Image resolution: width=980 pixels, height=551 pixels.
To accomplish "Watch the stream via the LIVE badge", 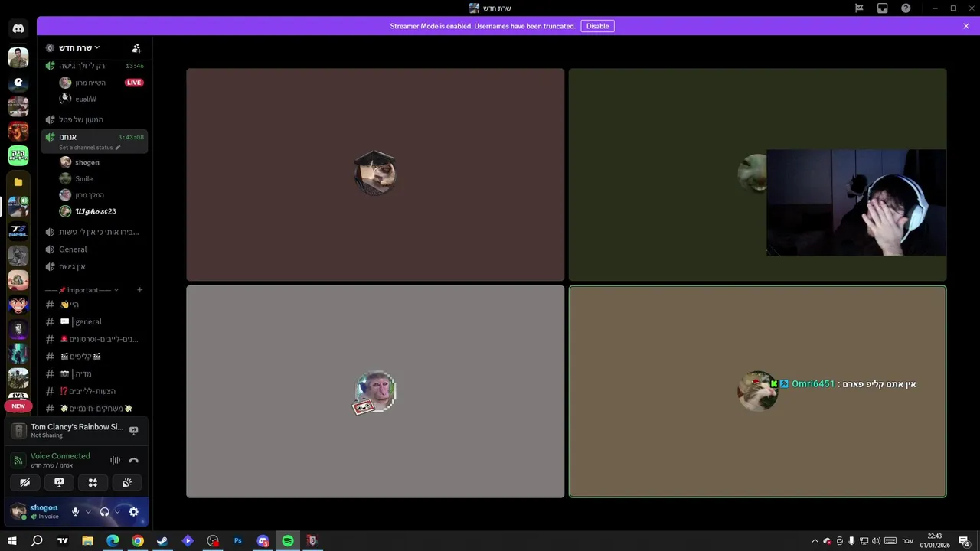I will 134,83.
